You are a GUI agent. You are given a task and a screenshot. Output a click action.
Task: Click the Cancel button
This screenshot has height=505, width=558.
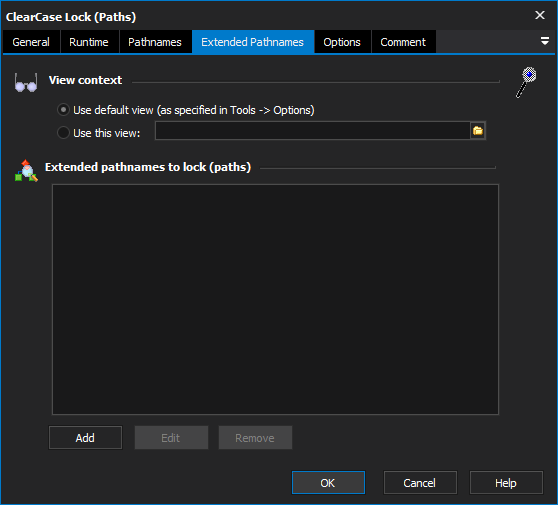click(x=420, y=483)
